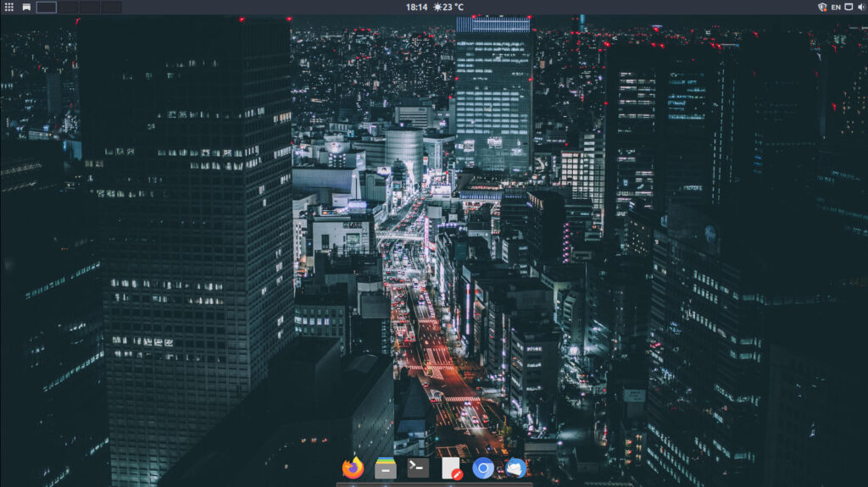Viewport: 868px width, 487px height.
Task: Show forecast via the 23 °C temperature
Action: tap(454, 7)
